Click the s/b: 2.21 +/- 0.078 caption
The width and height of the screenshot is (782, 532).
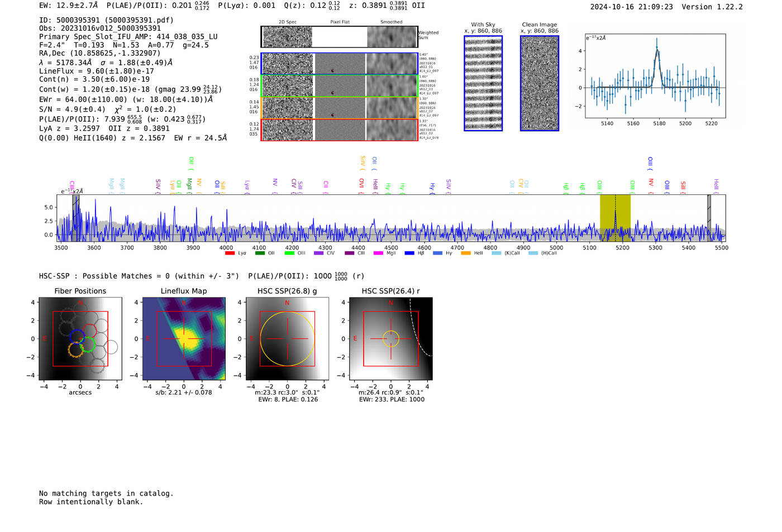tap(184, 392)
